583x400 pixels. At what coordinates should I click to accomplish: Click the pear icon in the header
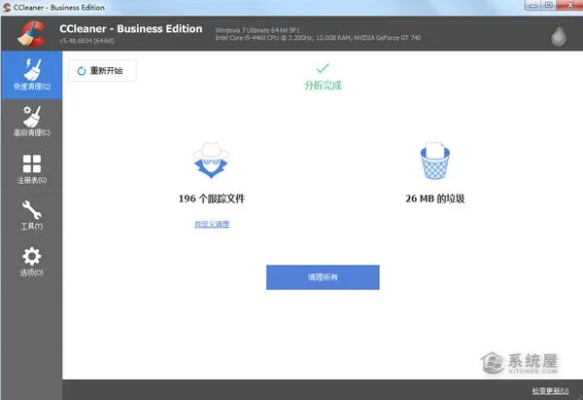tap(558, 36)
